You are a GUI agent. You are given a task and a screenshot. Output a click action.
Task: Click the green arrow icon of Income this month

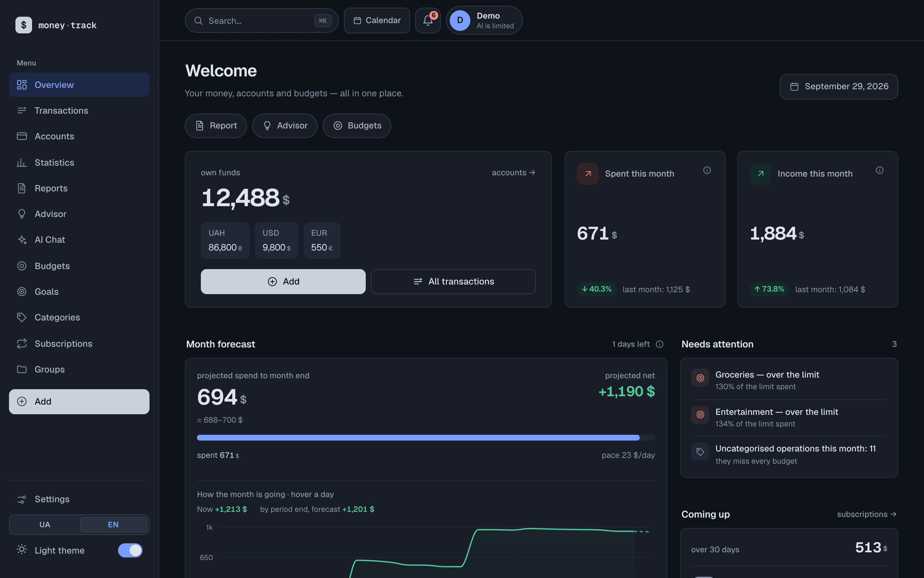point(760,174)
